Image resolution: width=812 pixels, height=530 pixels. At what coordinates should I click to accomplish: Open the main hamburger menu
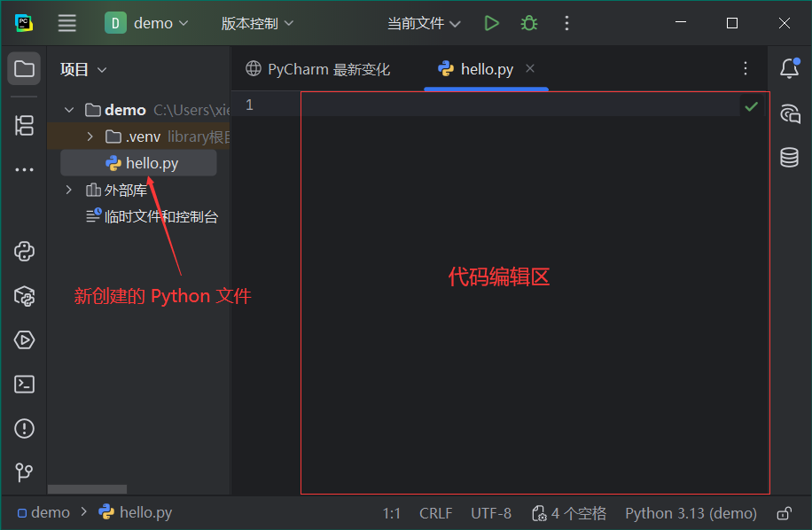66,23
